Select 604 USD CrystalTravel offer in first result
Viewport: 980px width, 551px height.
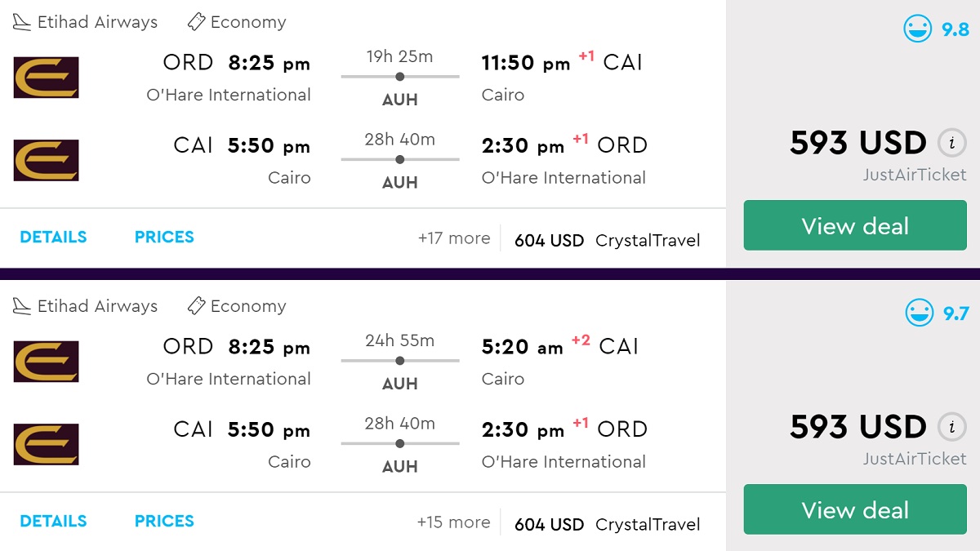(x=607, y=241)
